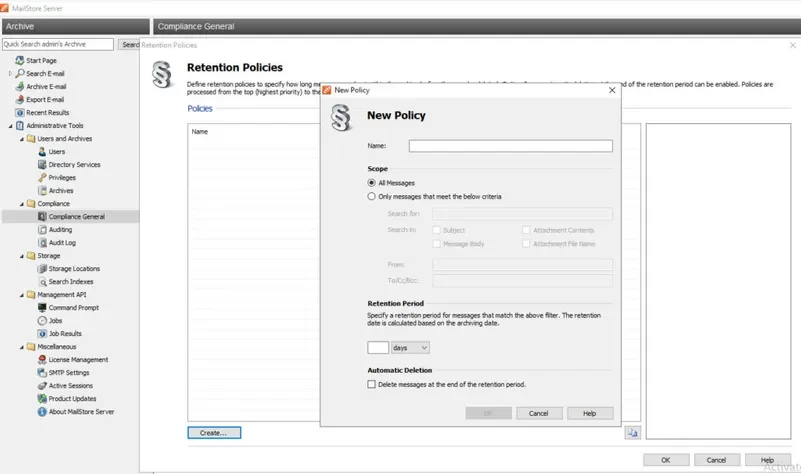Open Directory Services from the tree
801x474 pixels.
pos(74,165)
